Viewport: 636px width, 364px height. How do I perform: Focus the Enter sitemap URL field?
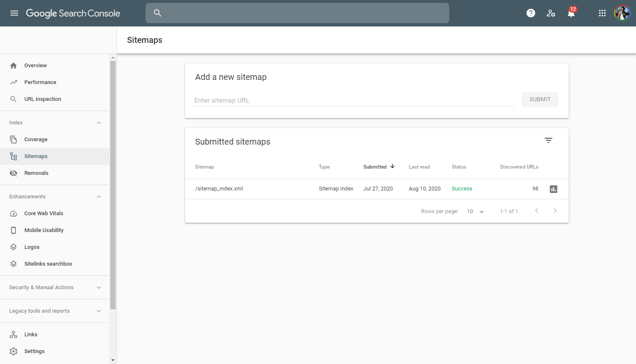click(x=354, y=100)
